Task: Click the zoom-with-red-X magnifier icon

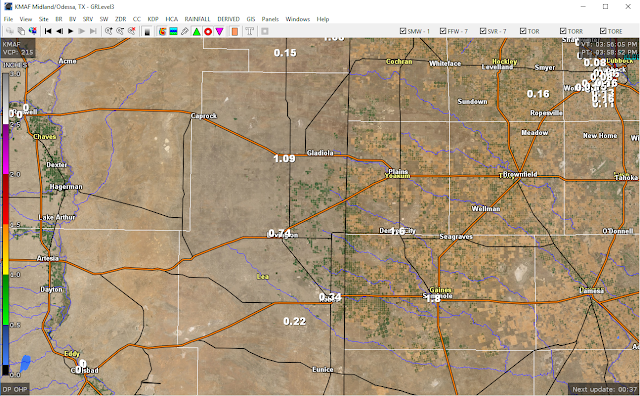Action: click(x=131, y=31)
